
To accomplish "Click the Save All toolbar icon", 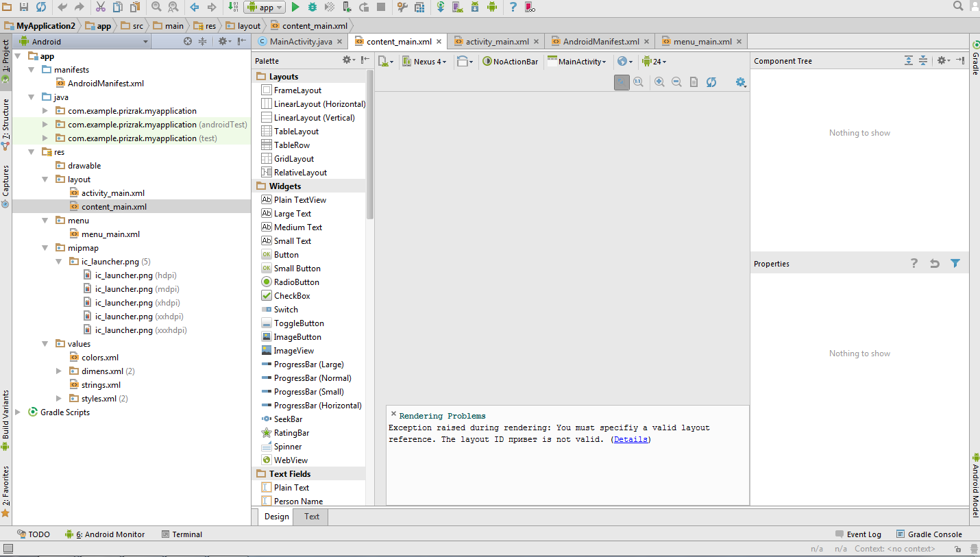I will [24, 7].
